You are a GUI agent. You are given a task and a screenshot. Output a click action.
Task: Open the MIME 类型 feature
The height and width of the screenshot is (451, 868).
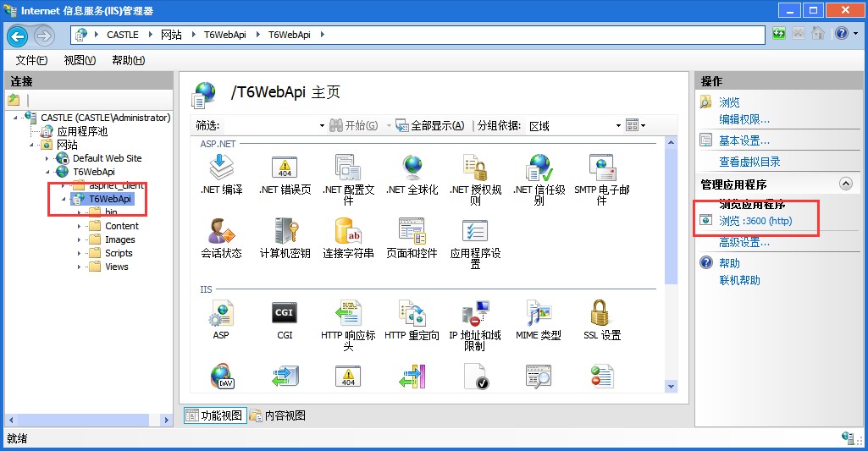[x=539, y=321]
